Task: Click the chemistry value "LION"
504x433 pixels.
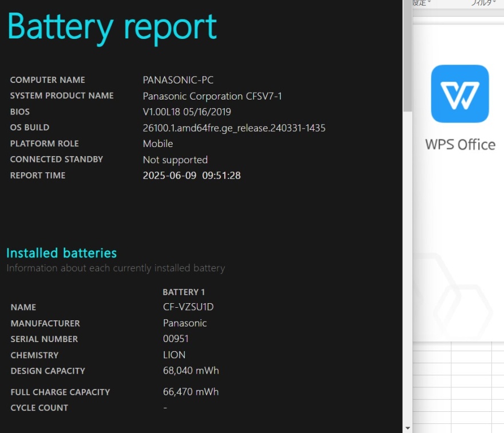Action: click(174, 355)
